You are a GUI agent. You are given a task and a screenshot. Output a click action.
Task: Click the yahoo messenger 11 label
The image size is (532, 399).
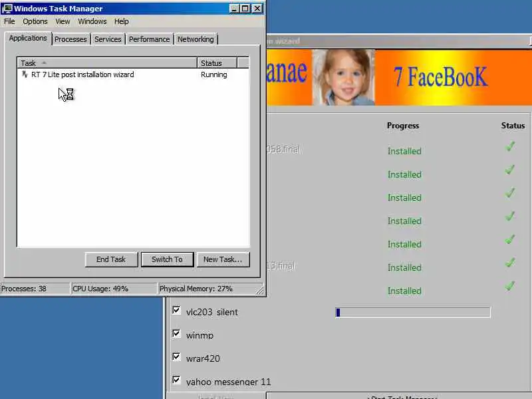pos(228,382)
